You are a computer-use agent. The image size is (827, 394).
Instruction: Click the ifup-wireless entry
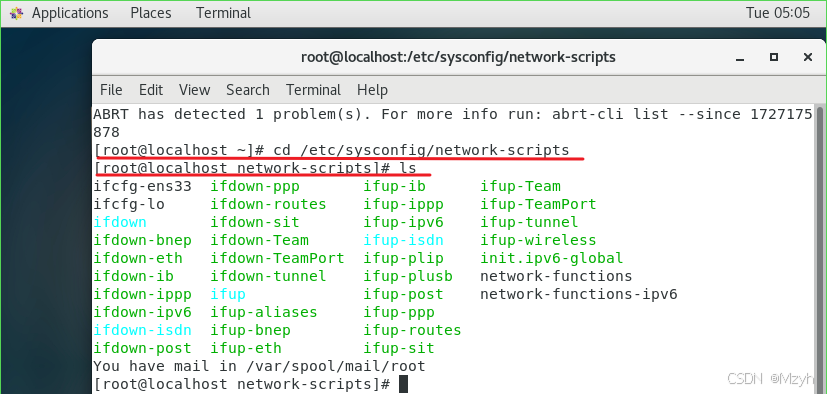(x=538, y=240)
